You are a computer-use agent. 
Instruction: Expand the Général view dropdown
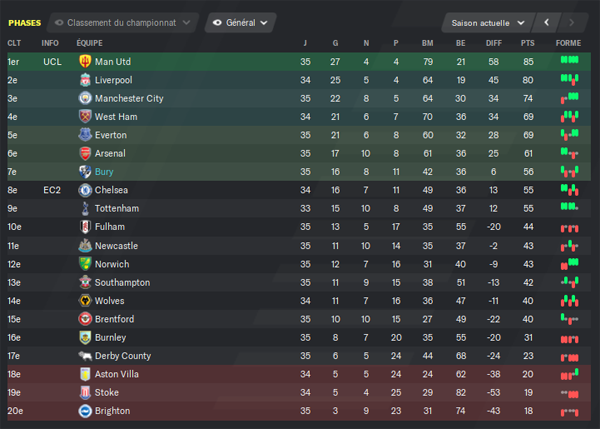point(241,23)
